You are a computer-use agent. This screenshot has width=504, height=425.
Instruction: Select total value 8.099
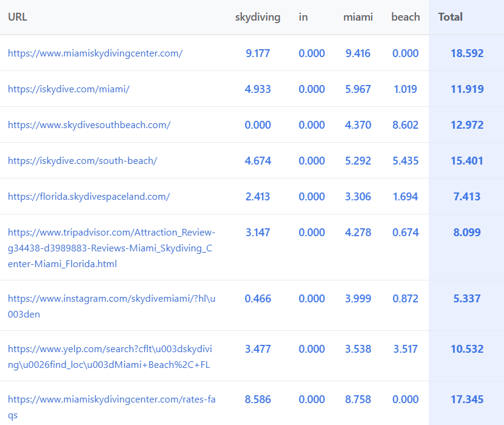(467, 233)
